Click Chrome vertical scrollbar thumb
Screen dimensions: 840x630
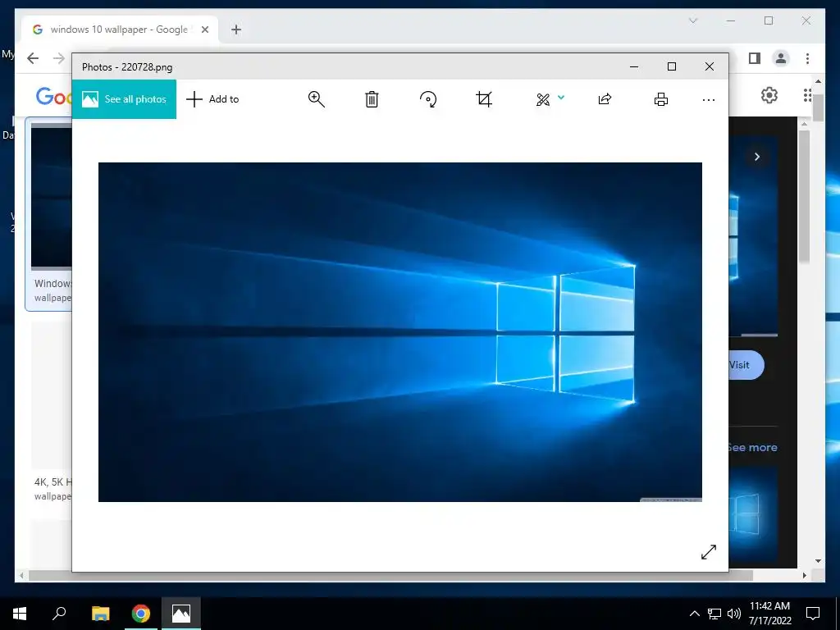coord(818,108)
